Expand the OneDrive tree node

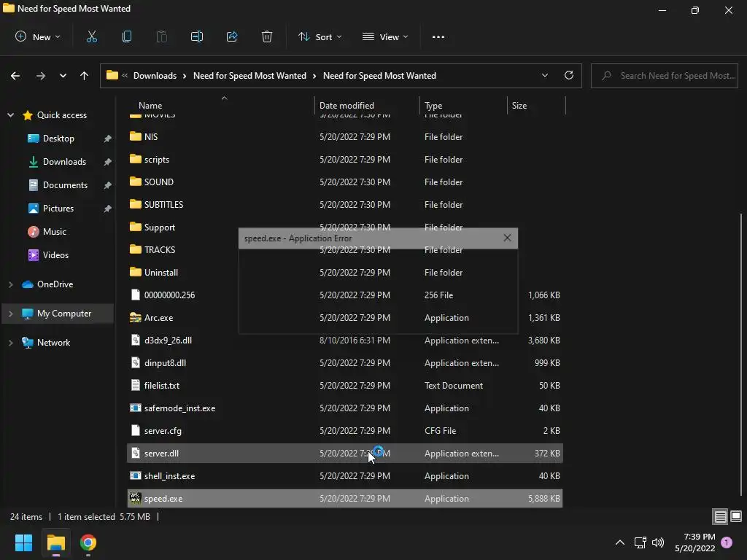pyautogui.click(x=10, y=284)
